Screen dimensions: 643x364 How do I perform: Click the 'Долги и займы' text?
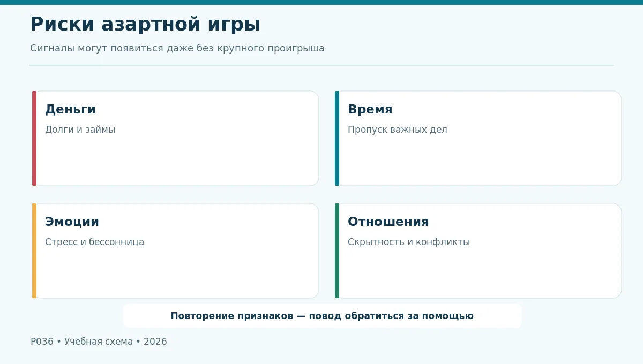(80, 130)
